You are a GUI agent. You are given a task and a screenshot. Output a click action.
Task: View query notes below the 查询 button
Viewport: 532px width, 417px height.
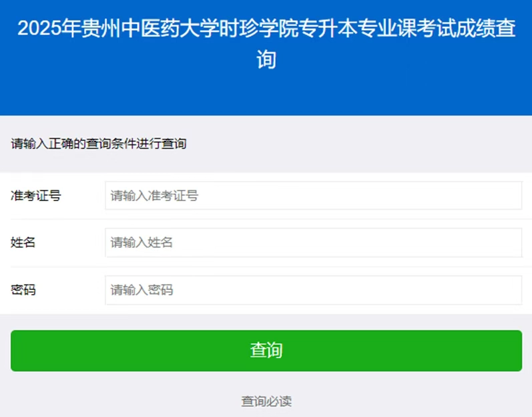point(266,402)
